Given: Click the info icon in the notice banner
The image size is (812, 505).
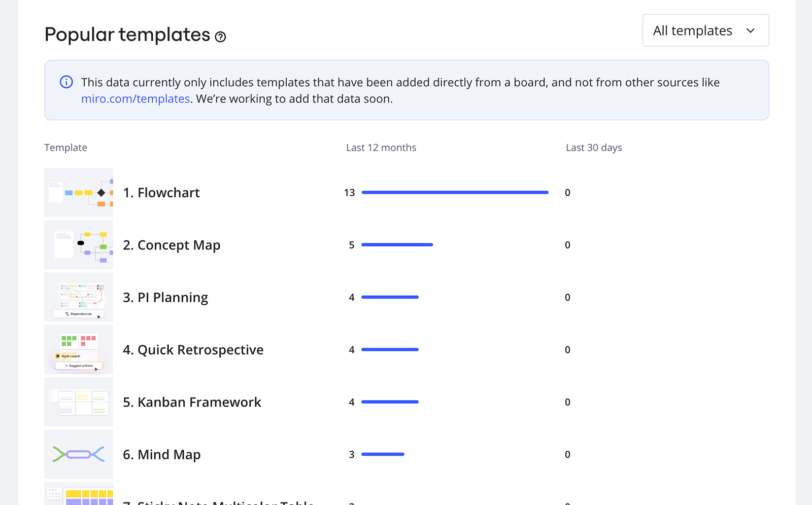Looking at the screenshot, I should point(66,82).
